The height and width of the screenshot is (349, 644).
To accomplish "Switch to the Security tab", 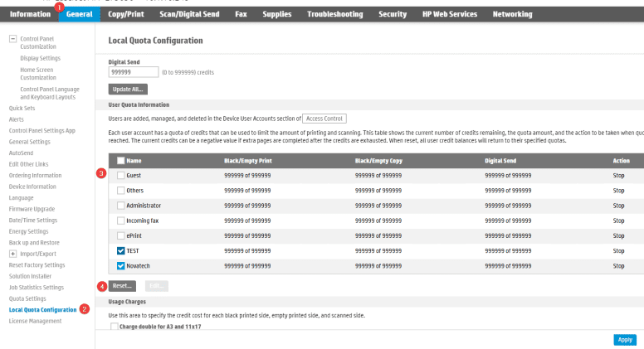I will (393, 15).
